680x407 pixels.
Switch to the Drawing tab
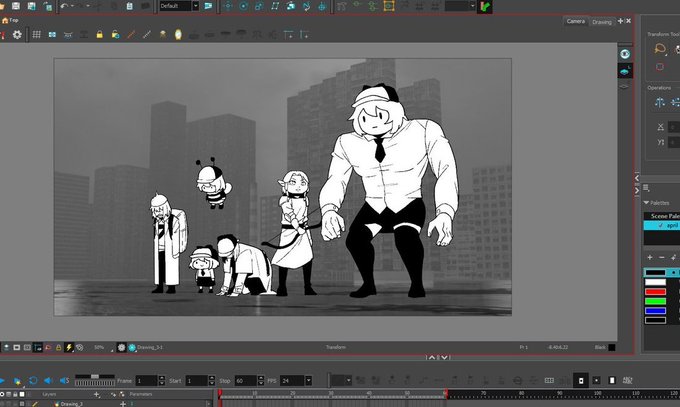pos(602,22)
